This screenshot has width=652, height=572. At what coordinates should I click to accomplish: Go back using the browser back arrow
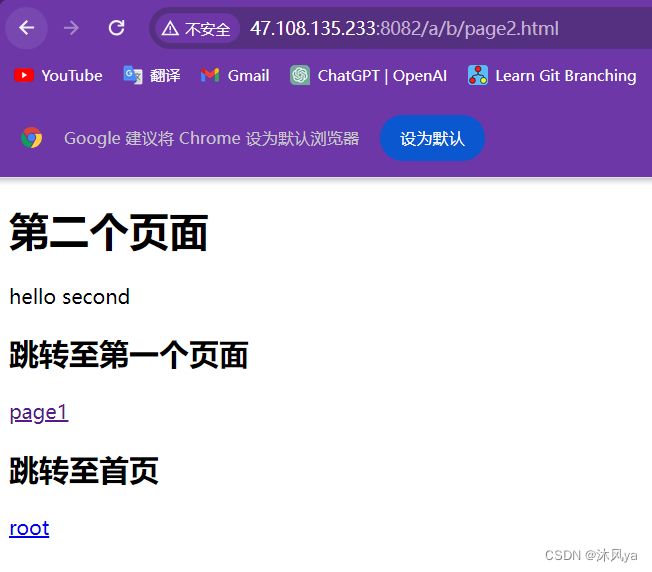26,28
